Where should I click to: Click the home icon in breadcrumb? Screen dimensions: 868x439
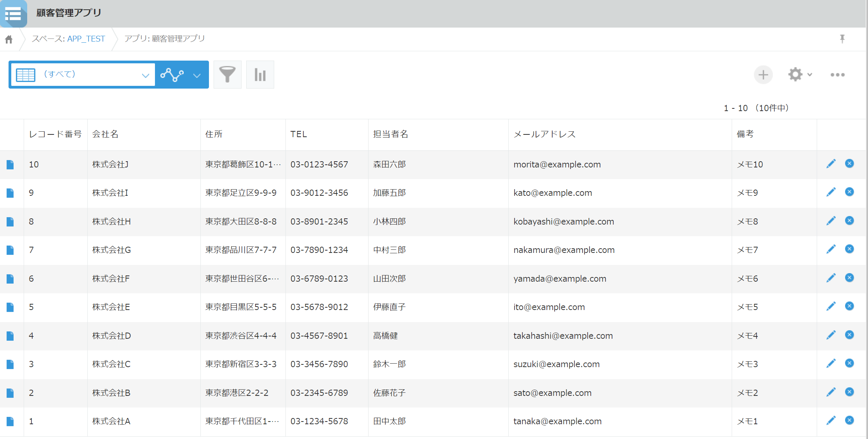9,39
